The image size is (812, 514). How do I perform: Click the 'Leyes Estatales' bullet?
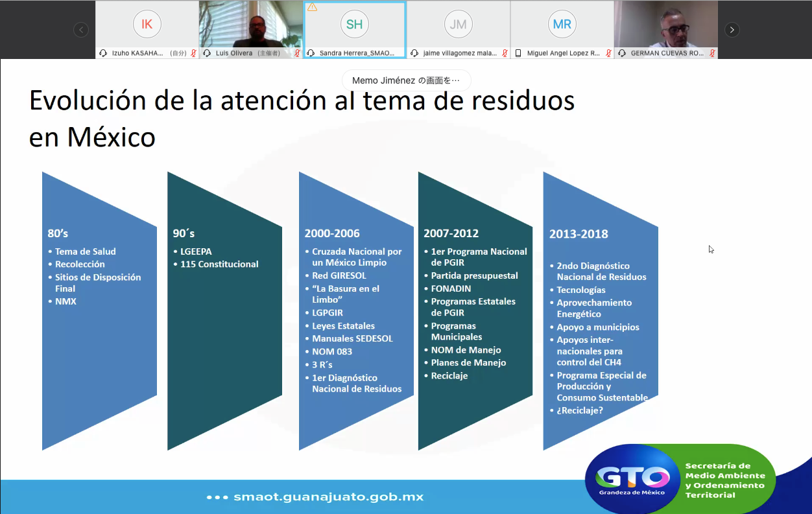343,326
